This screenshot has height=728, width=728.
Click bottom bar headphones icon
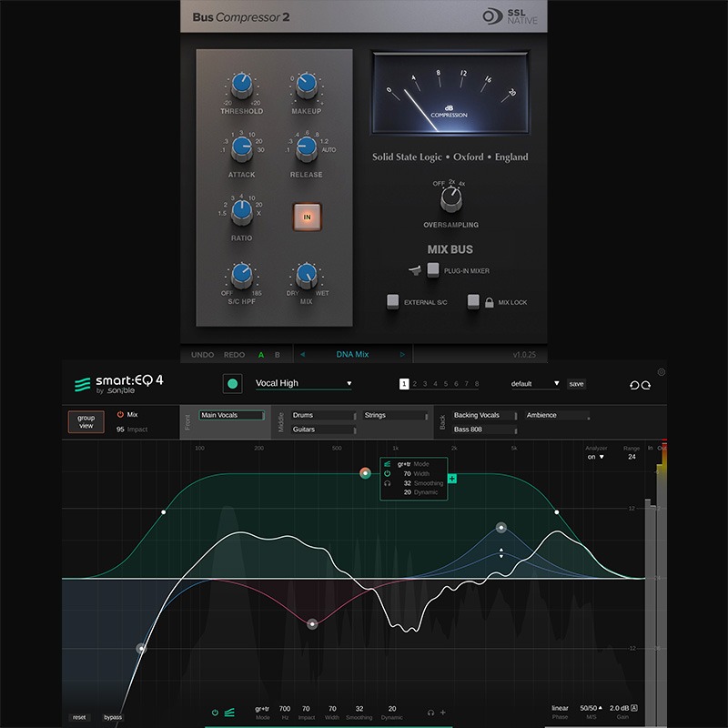click(x=430, y=713)
